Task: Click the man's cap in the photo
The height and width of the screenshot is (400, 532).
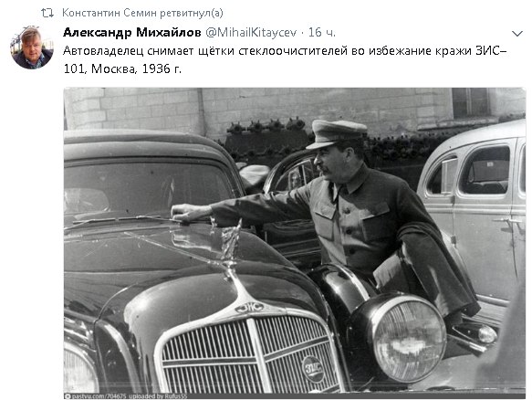Action: click(x=336, y=133)
